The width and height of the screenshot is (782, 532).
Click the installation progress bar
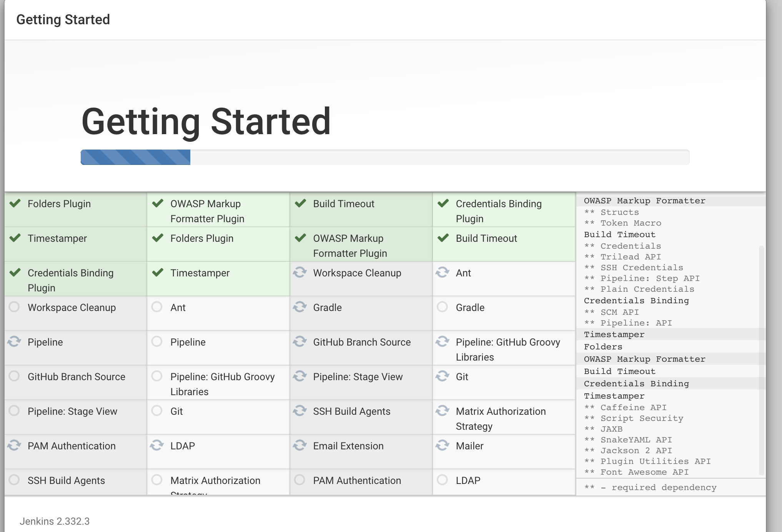click(x=384, y=157)
